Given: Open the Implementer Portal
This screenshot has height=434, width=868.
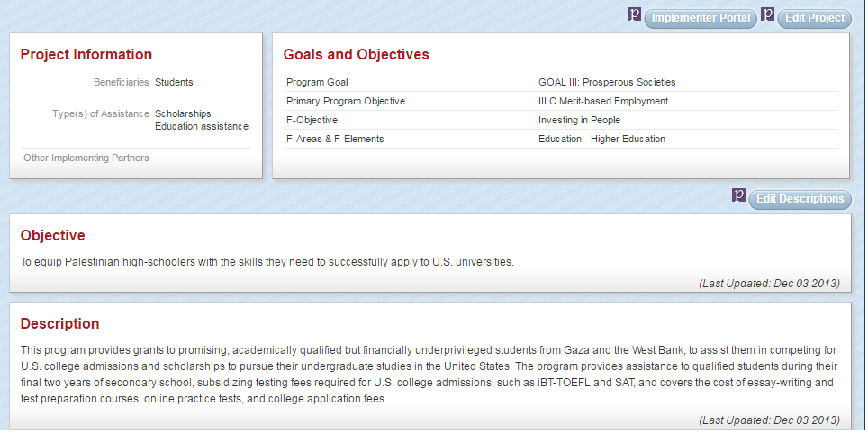Looking at the screenshot, I should [x=701, y=18].
